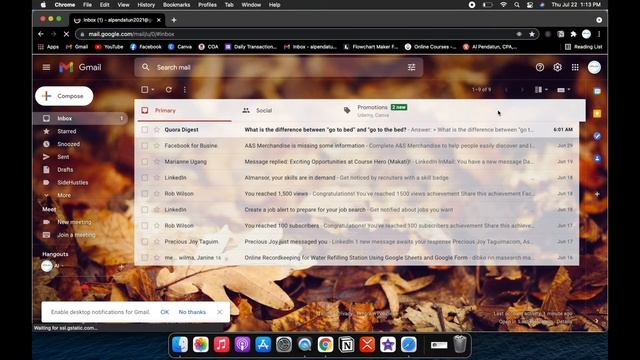Click No thanks on the notification prompt

(192, 312)
